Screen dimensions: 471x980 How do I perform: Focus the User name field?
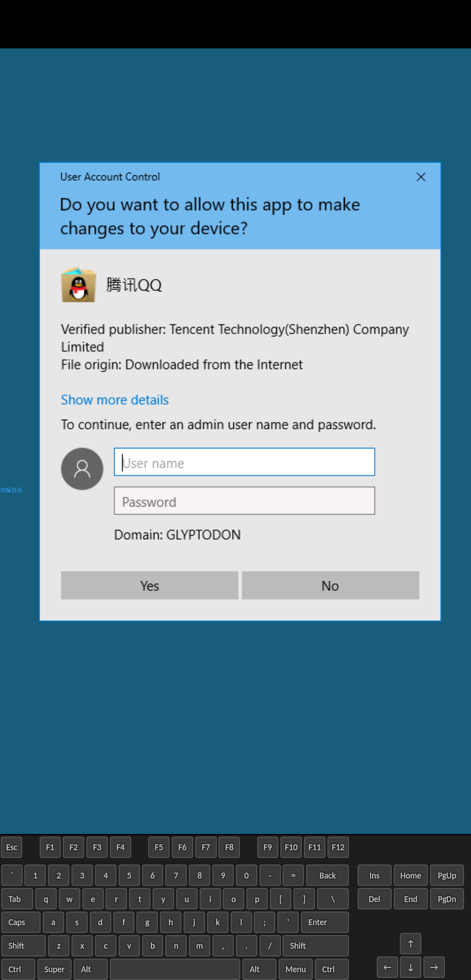click(x=244, y=462)
